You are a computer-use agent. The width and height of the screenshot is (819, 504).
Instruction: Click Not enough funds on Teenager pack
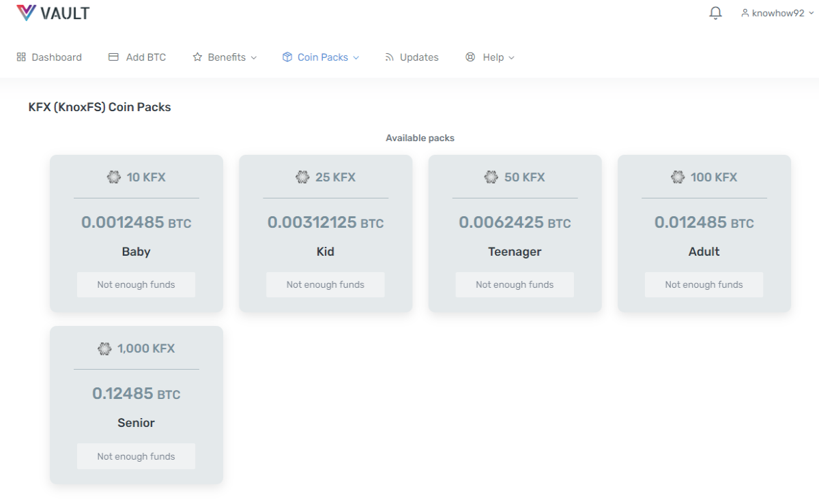click(x=515, y=284)
